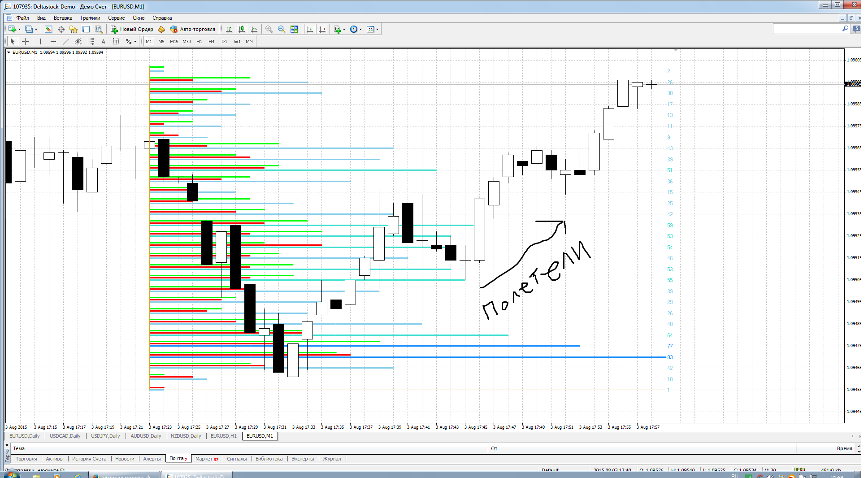This screenshot has width=868, height=478.
Task: Select Fibonacci Retracement tool
Action: pos(91,41)
